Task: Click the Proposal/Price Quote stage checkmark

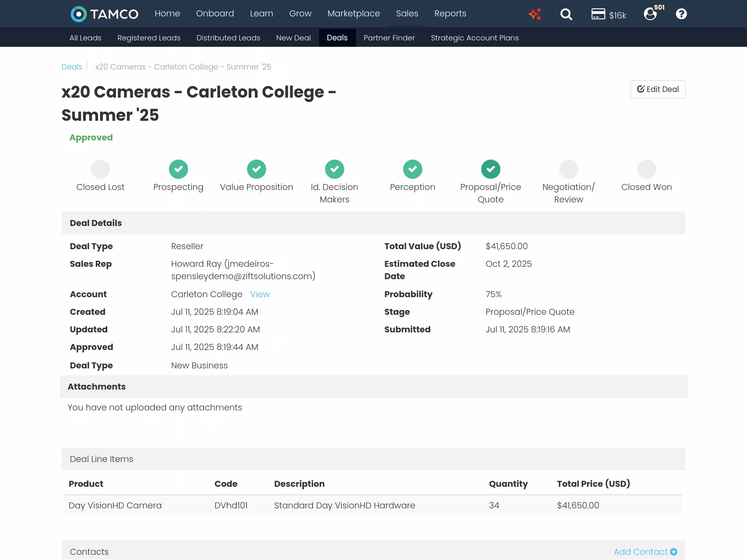Action: coord(490,169)
